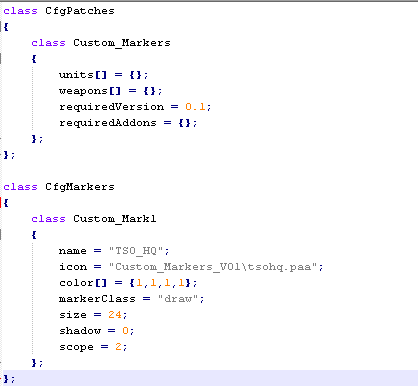Viewport: 418px width, 386px height.
Task: Collapse the CfgMarkers block at red fold marker
Action: pos(1,202)
